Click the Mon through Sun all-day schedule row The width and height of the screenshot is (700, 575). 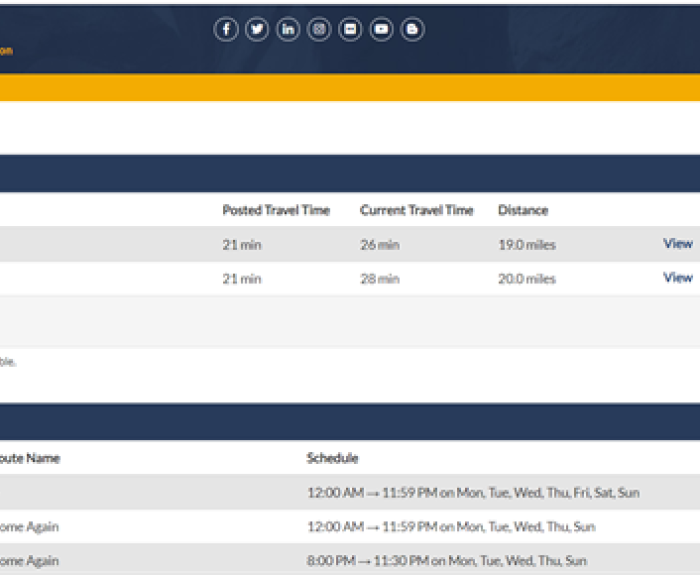tap(472, 493)
